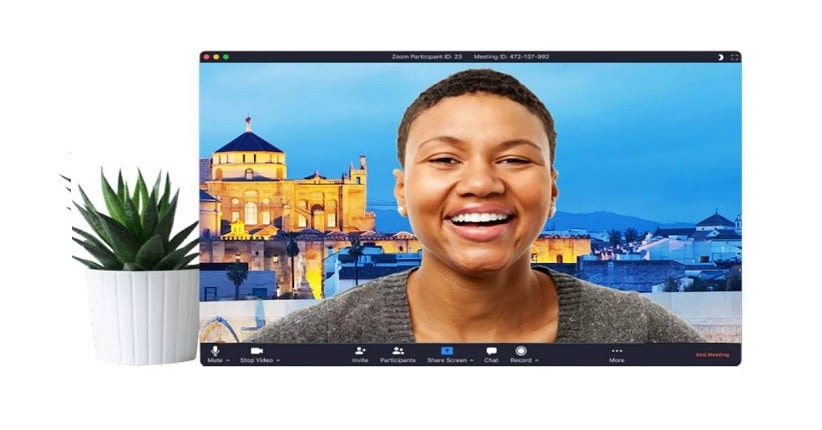822x430 pixels.
Task: Open the Chat panel
Action: coord(491,351)
